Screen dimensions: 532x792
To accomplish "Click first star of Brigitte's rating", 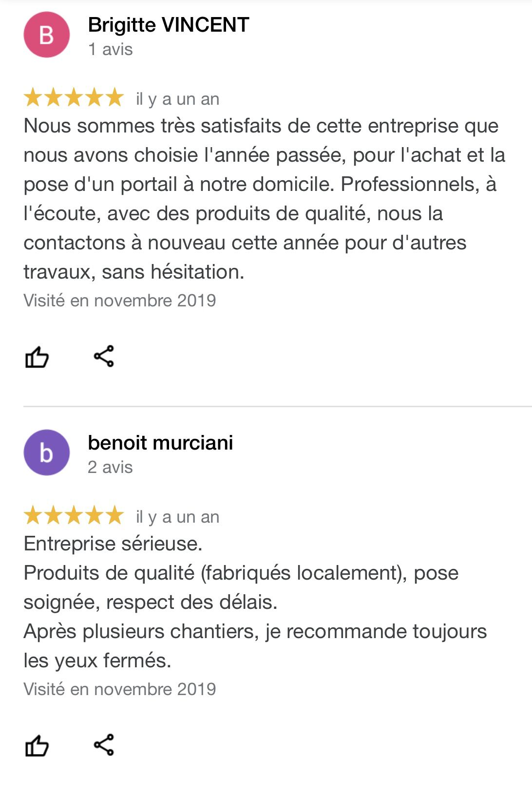I will 33,98.
